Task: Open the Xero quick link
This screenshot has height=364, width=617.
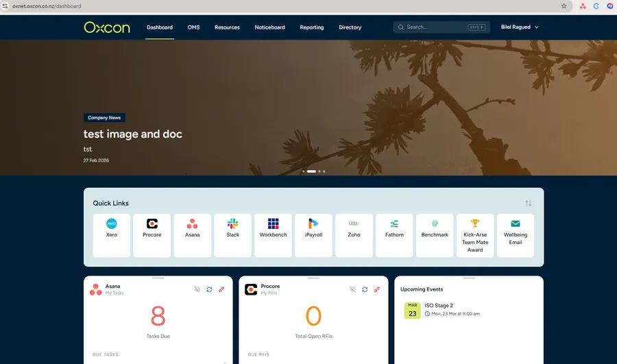Action: [x=112, y=235]
